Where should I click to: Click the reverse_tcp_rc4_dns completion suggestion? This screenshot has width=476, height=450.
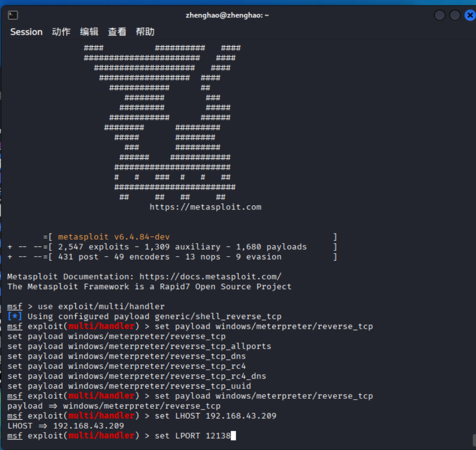coord(137,376)
